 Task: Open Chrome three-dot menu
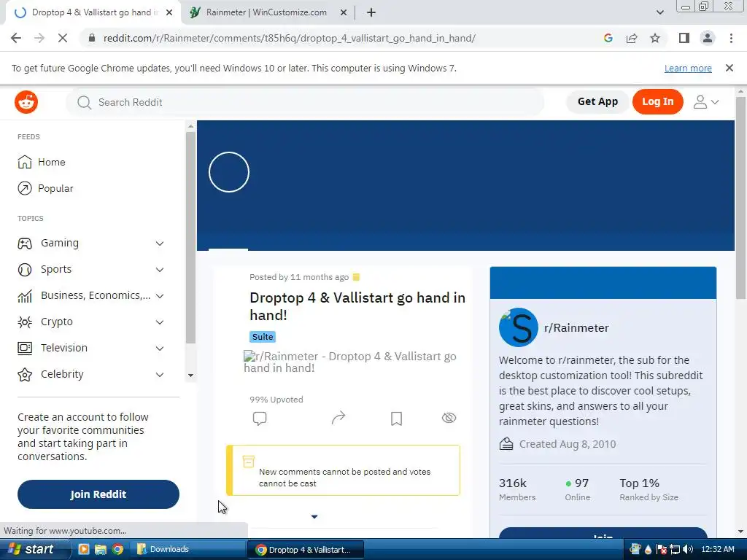tap(731, 38)
